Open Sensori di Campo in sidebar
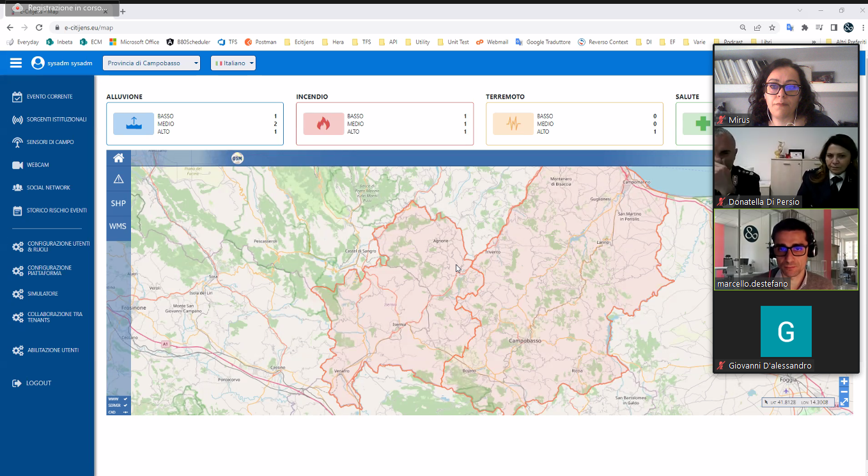This screenshot has height=476, width=868. click(x=50, y=142)
